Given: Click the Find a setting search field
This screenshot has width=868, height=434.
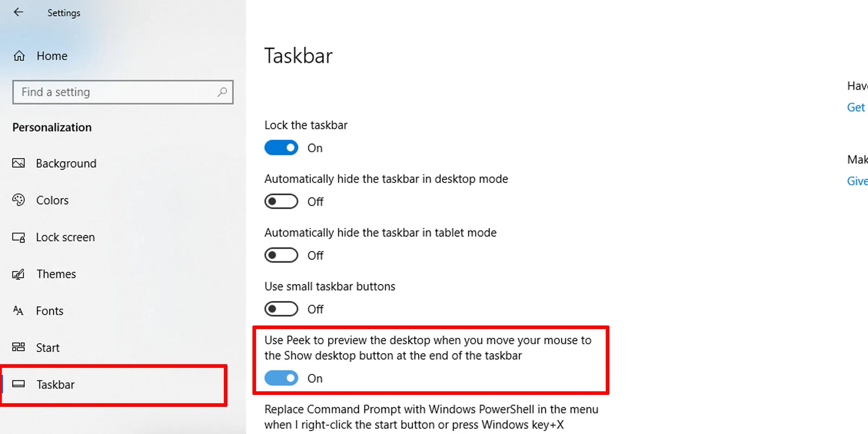Looking at the screenshot, I should [x=109, y=92].
